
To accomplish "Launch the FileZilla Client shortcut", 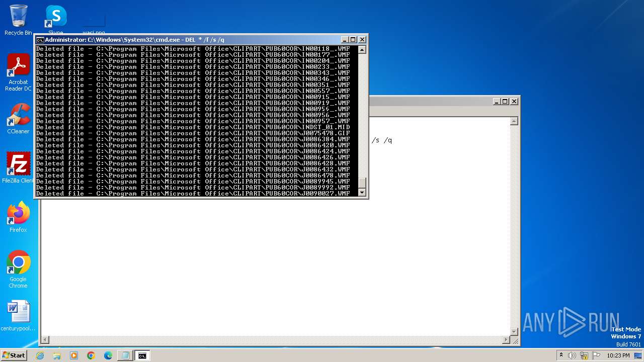I will [18, 168].
